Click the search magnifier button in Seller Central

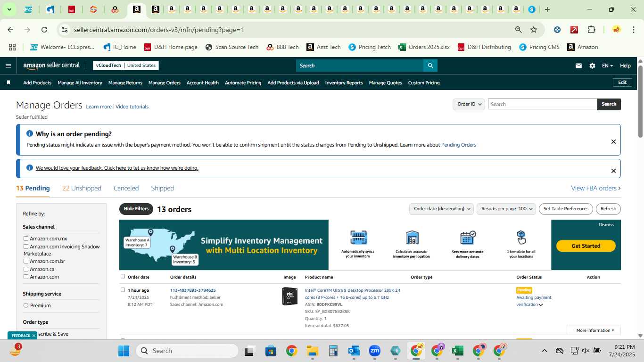[430, 66]
